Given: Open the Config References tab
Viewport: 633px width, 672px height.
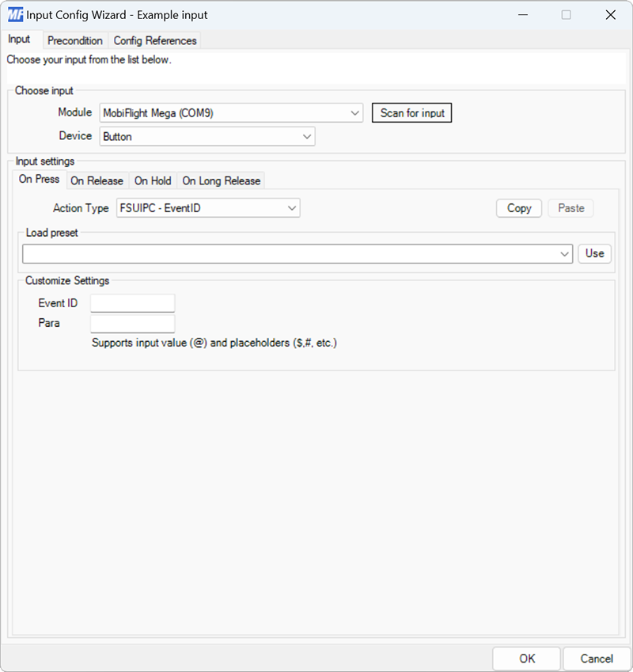Looking at the screenshot, I should point(155,40).
